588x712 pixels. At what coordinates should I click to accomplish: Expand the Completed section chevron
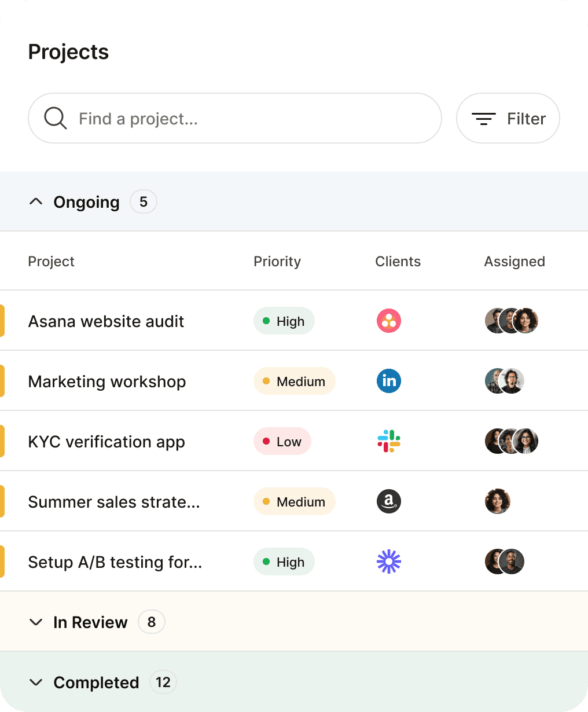pos(36,682)
